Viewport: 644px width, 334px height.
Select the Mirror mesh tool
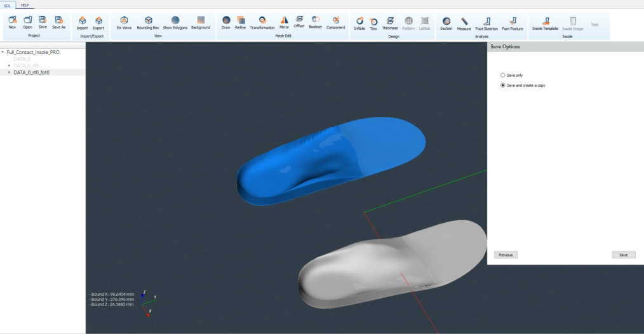point(284,21)
